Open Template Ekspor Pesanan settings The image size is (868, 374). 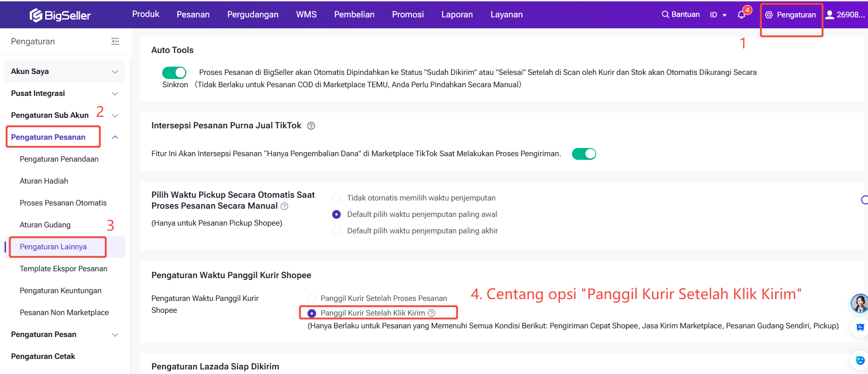(x=64, y=269)
